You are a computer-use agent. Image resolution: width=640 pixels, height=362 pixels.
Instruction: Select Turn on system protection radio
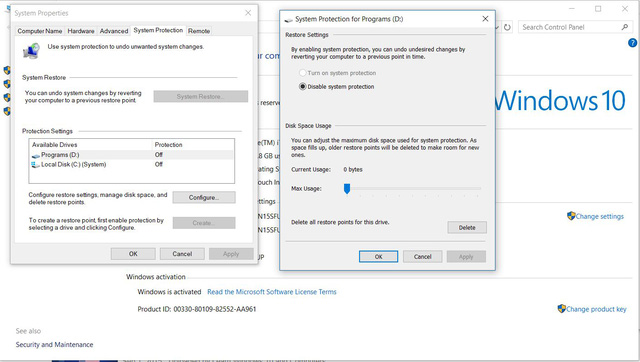pyautogui.click(x=302, y=73)
